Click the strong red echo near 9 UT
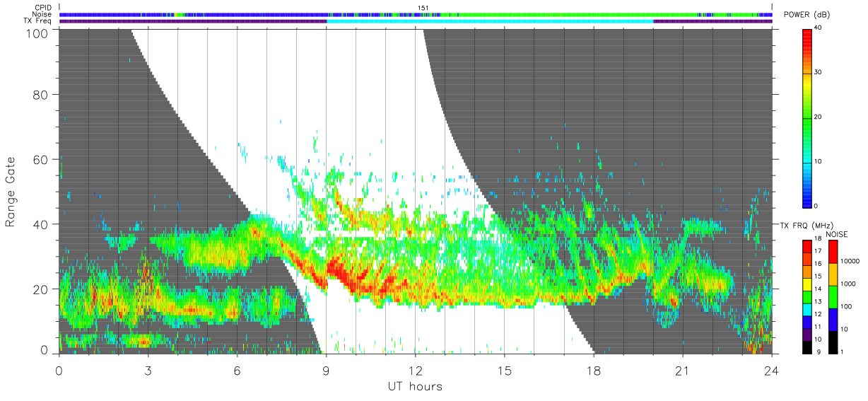Viewport: 868px width, 401px height. pos(338,270)
